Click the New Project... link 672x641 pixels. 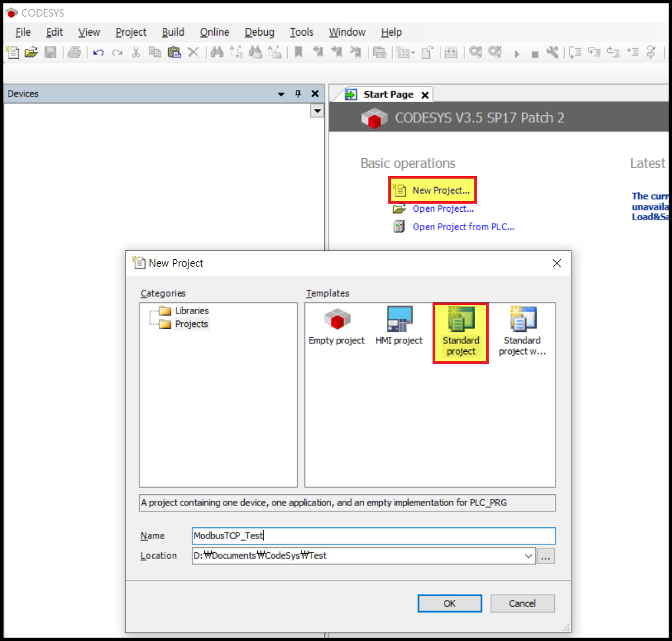click(441, 191)
